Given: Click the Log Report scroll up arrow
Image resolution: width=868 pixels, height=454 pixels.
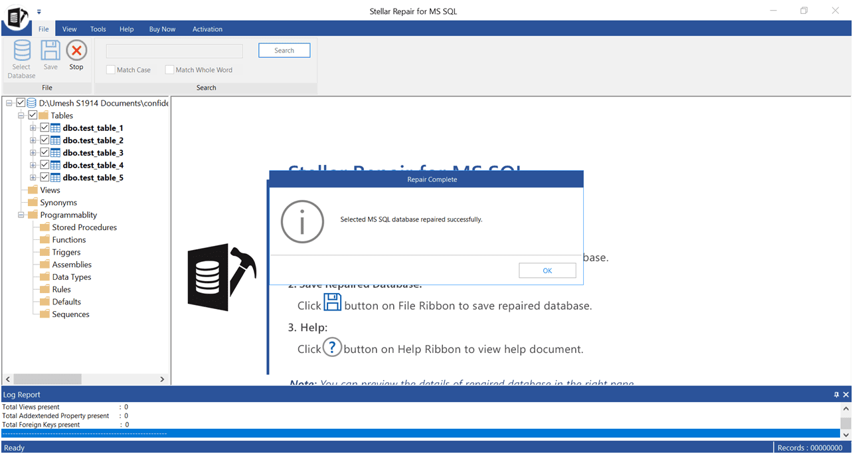Looking at the screenshot, I should coord(845,409).
